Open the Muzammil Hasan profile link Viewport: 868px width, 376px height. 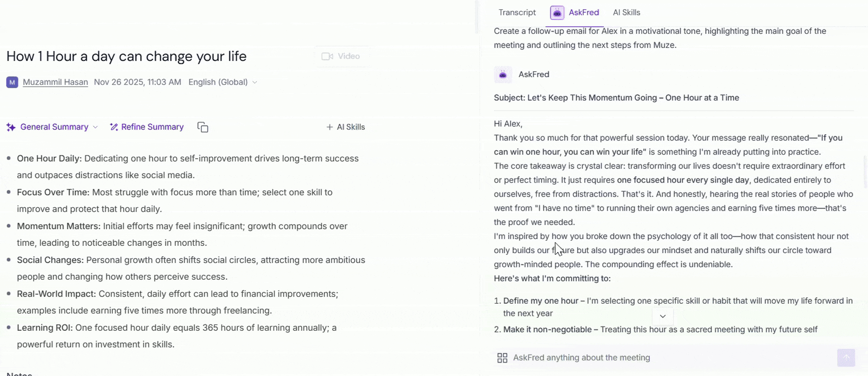pyautogui.click(x=56, y=82)
